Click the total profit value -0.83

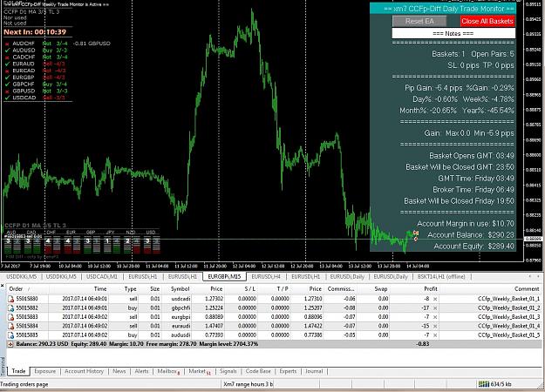point(423,344)
